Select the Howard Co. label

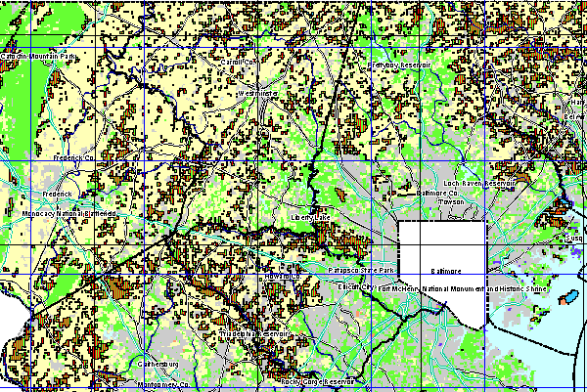[x=283, y=277]
